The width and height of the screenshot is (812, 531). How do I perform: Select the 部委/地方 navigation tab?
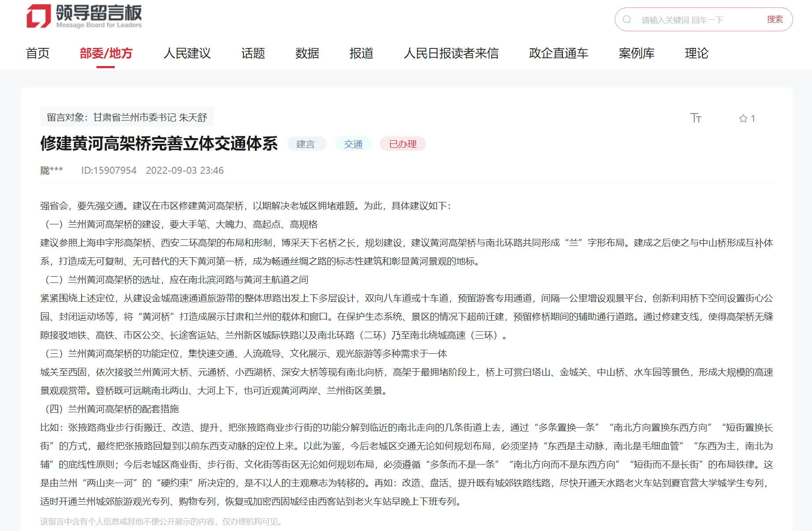[106, 53]
